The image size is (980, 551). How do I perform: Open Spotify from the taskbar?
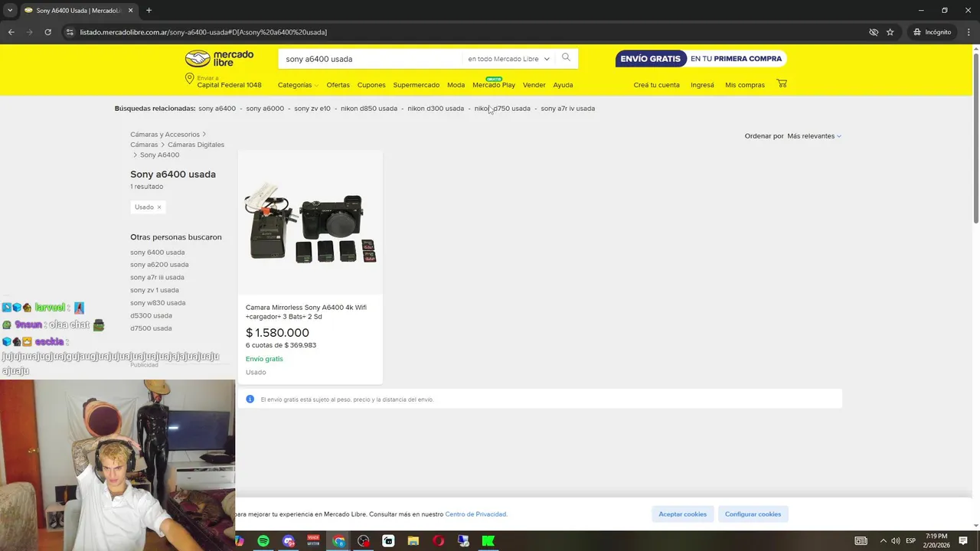point(263,541)
